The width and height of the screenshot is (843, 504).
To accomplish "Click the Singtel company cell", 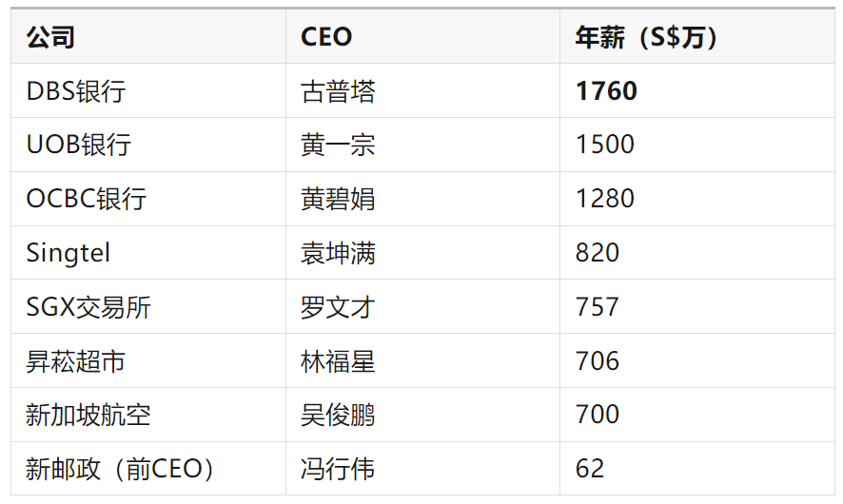I will point(148,253).
